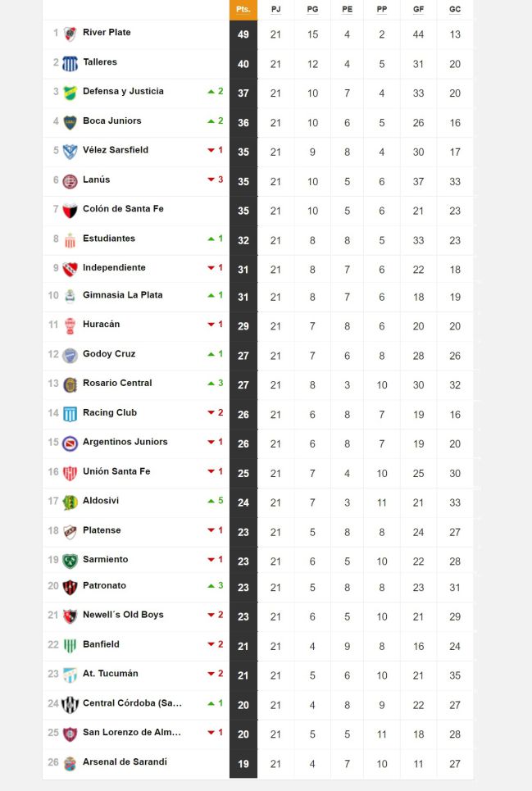Click the Vélez Sarsfield shield icon
This screenshot has height=791, width=532.
pos(70,152)
